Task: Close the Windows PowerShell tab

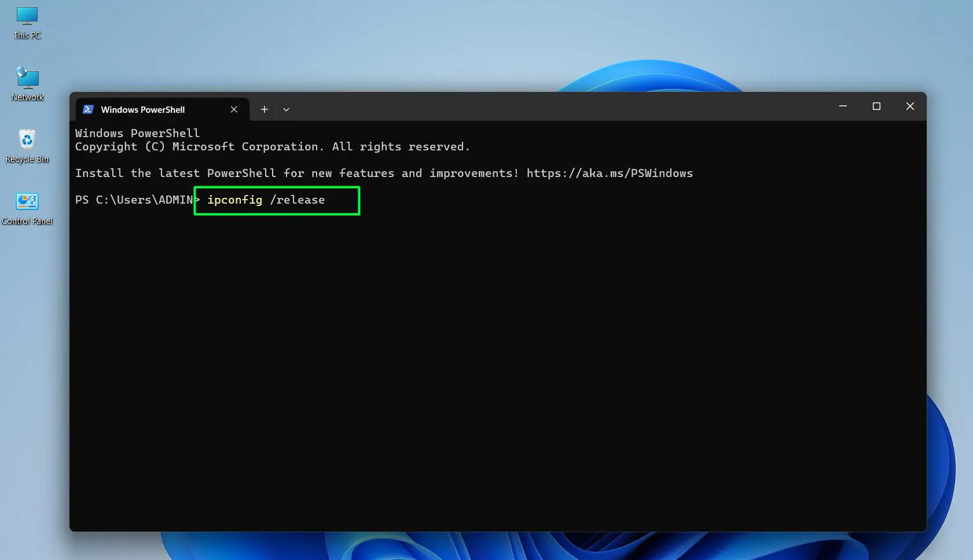Action: click(x=234, y=109)
